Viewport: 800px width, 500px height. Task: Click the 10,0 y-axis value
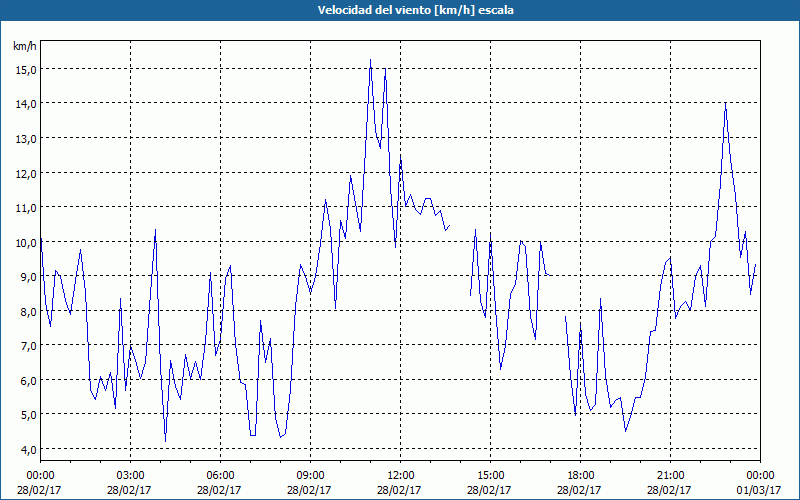coord(26,242)
